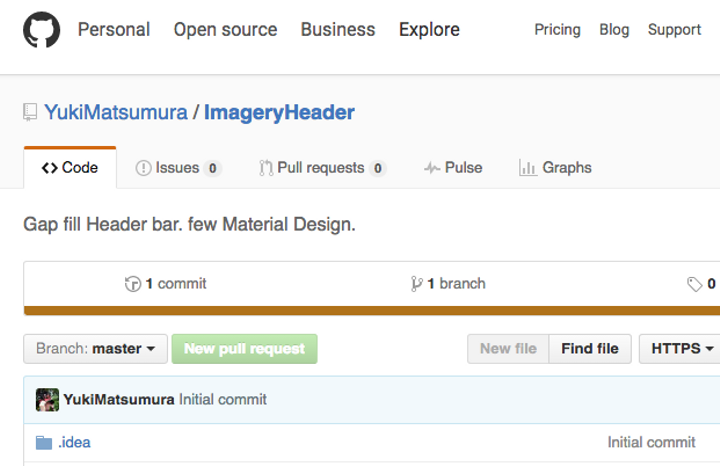Click the Pulse activity icon

click(432, 168)
